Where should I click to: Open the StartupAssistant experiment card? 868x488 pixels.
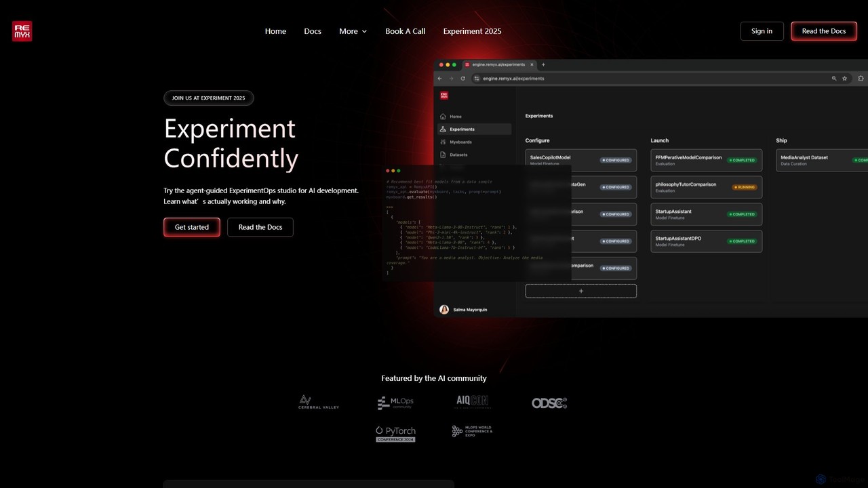click(x=706, y=214)
